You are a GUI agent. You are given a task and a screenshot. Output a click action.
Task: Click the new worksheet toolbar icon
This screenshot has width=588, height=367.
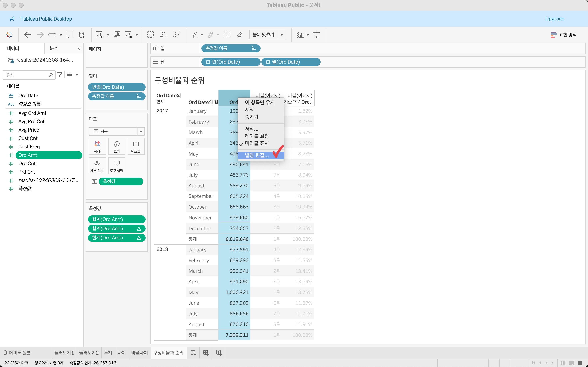[99, 35]
